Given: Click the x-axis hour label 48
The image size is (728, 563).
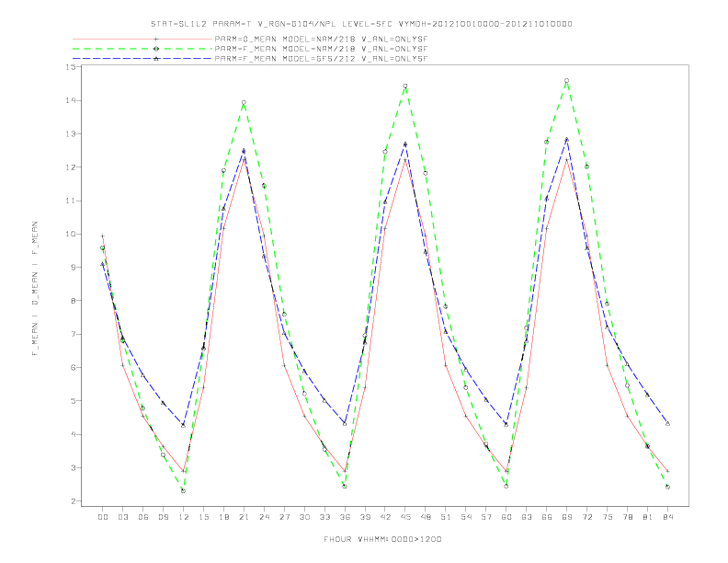Looking at the screenshot, I should (426, 517).
